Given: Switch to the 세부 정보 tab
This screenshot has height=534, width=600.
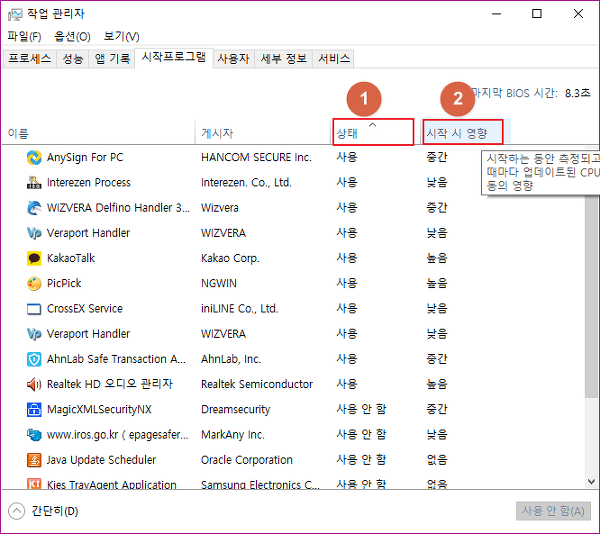Looking at the screenshot, I should pyautogui.click(x=284, y=59).
